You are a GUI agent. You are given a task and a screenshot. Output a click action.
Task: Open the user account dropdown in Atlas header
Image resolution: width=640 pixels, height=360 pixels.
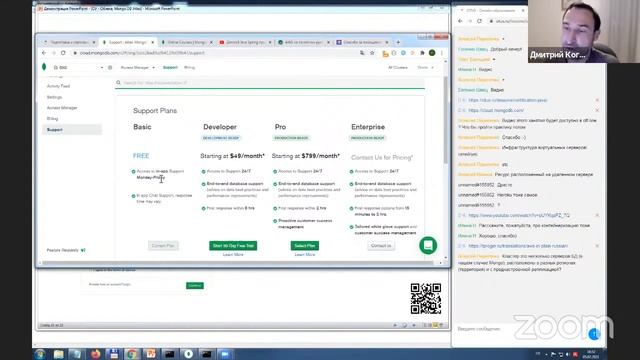coord(425,67)
